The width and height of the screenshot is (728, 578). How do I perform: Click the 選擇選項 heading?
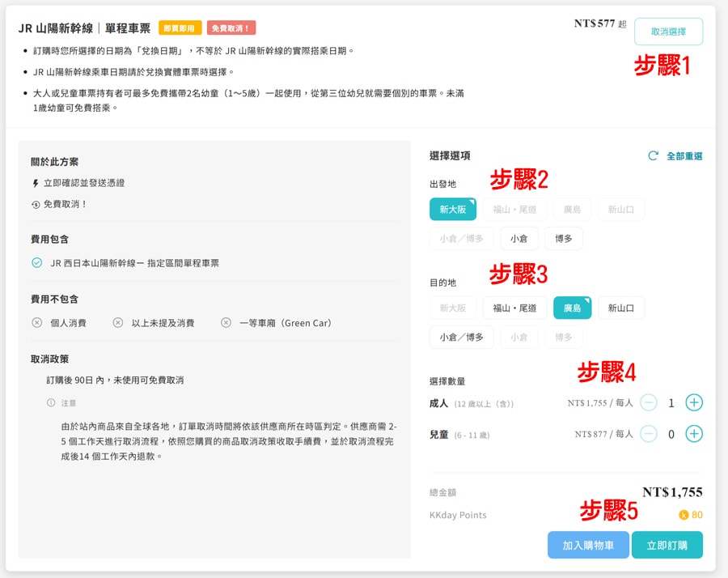pyautogui.click(x=450, y=155)
